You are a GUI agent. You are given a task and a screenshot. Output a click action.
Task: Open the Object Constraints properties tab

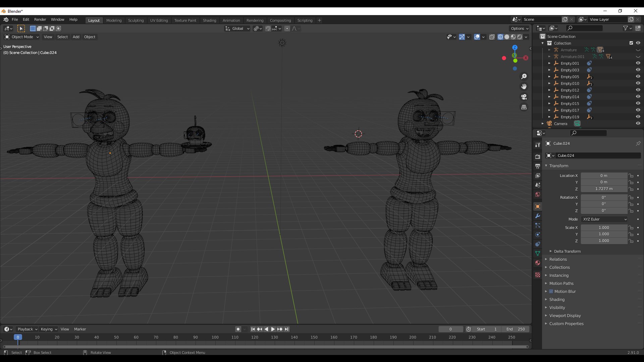538,244
